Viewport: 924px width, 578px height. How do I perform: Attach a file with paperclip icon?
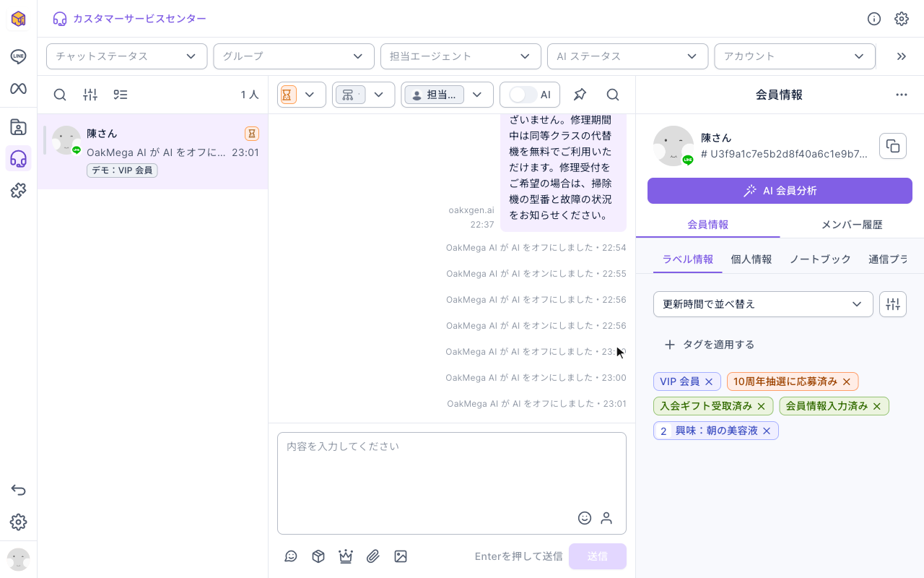click(373, 556)
